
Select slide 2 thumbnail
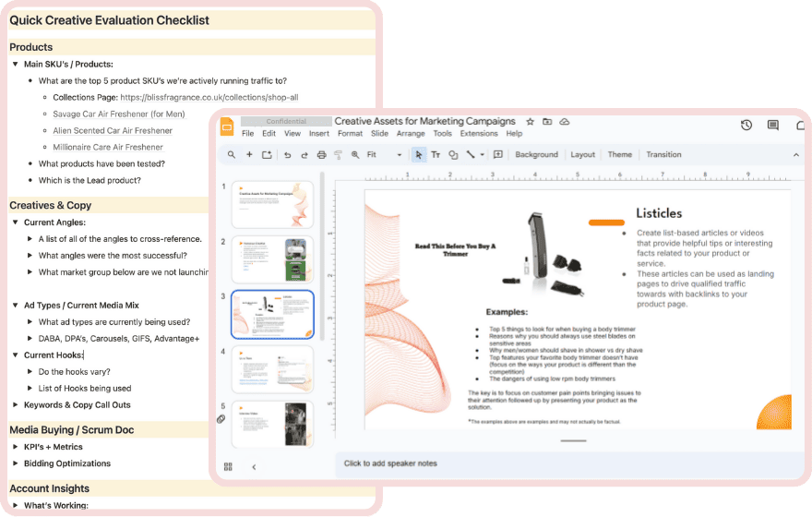tap(272, 259)
